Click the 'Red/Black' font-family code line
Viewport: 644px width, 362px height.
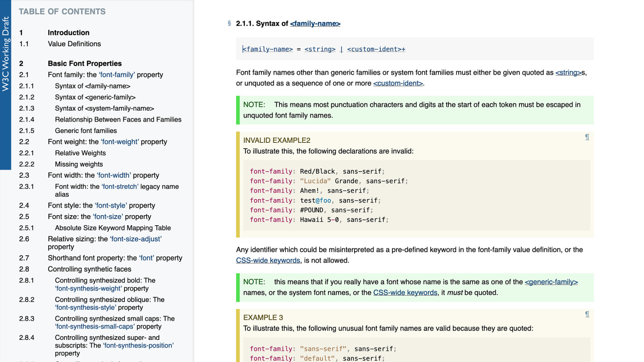click(318, 171)
